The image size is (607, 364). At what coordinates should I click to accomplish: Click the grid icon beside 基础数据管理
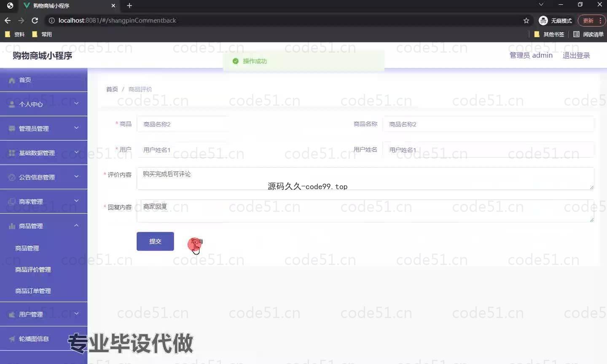(x=12, y=153)
